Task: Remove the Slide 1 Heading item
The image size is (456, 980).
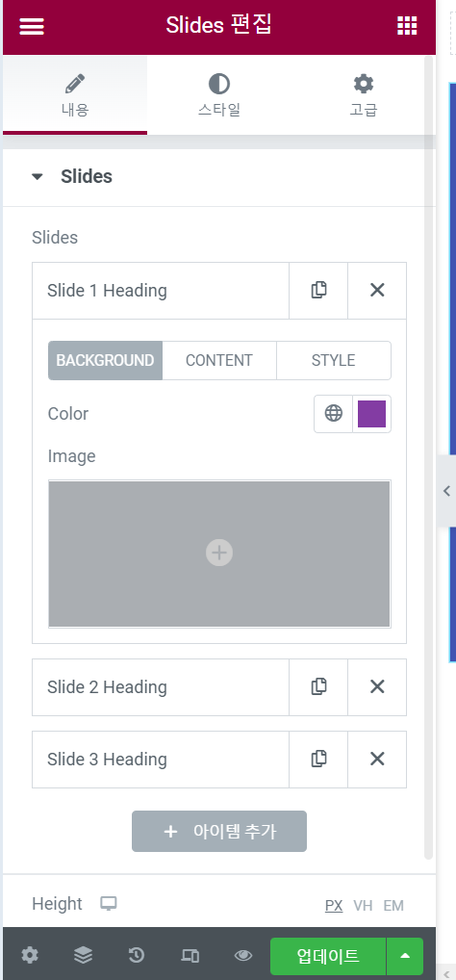Action: 377,290
